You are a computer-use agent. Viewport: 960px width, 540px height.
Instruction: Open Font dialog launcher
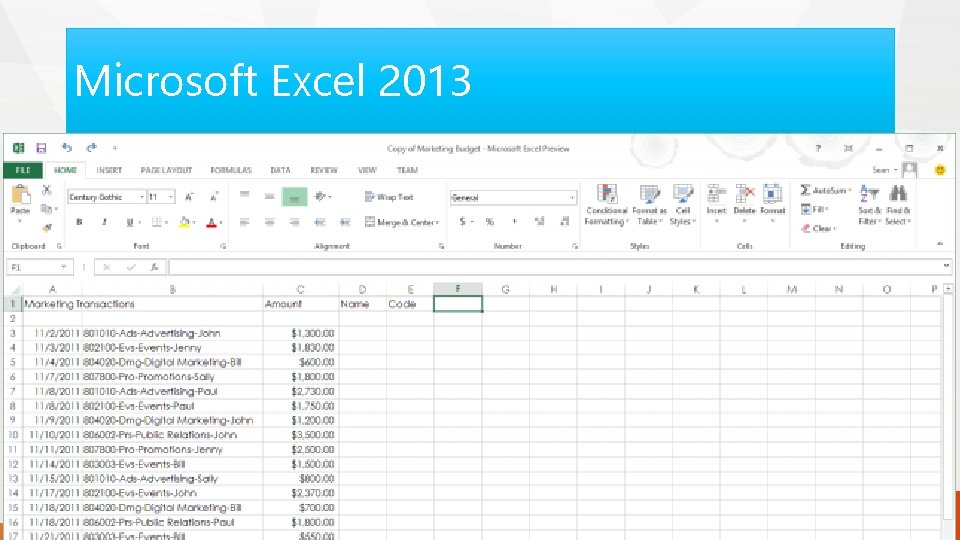[223, 246]
